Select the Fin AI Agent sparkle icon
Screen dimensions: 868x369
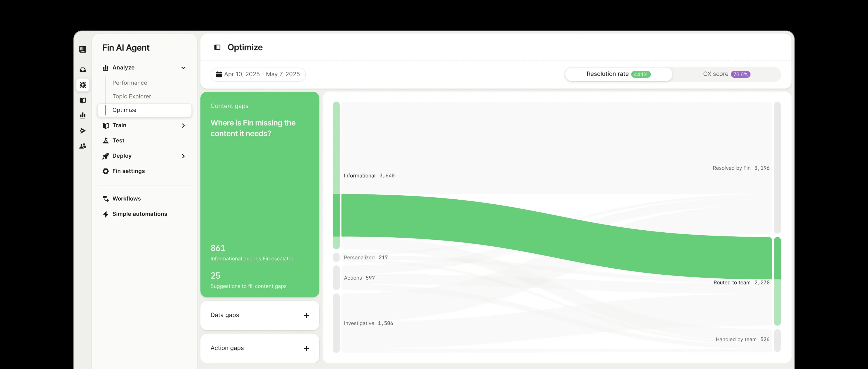tap(83, 85)
